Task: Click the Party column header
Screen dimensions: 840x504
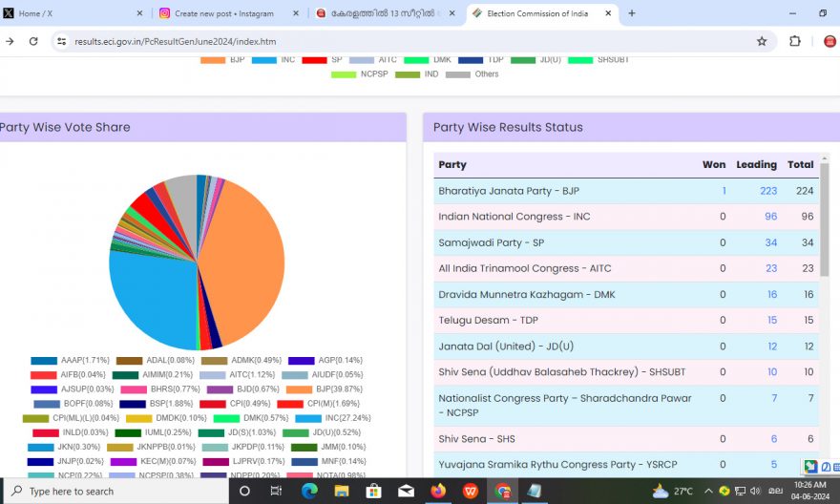Action: 452,164
